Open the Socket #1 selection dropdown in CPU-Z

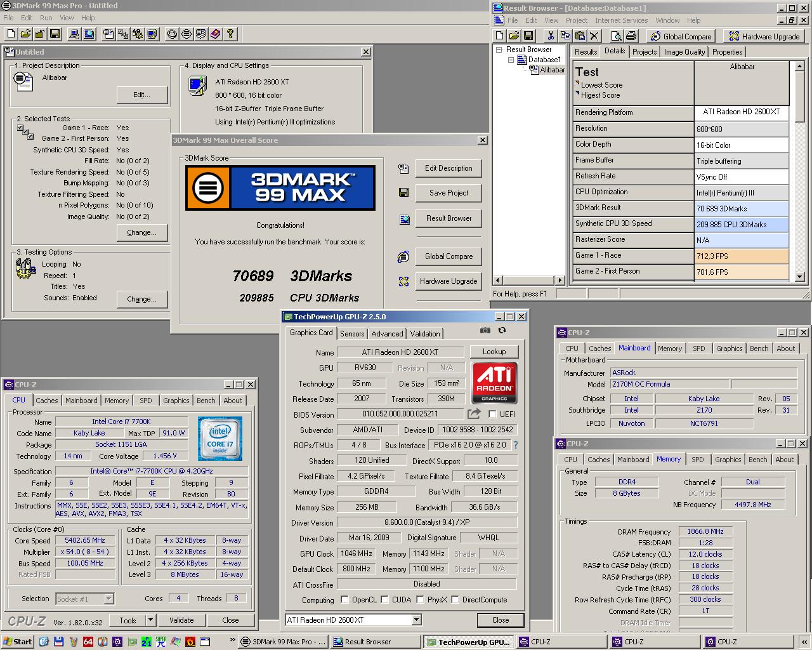click(108, 599)
